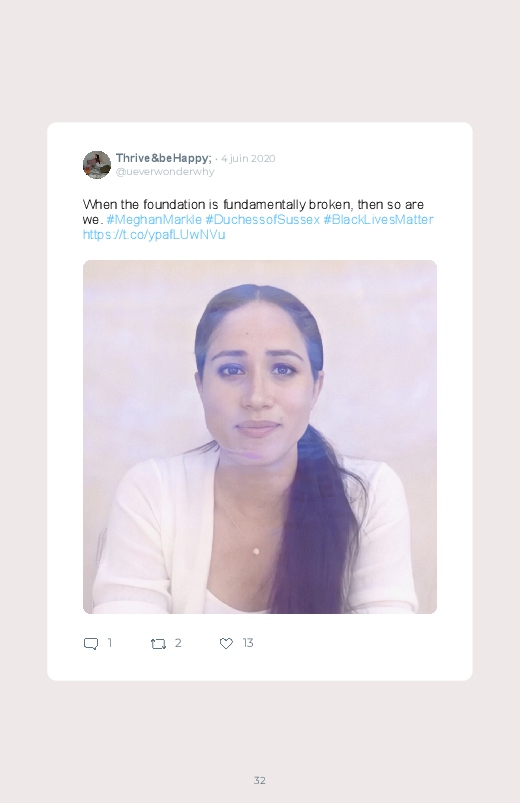Click the like count number 13
Viewport: 520px width, 803px height.
tap(248, 643)
